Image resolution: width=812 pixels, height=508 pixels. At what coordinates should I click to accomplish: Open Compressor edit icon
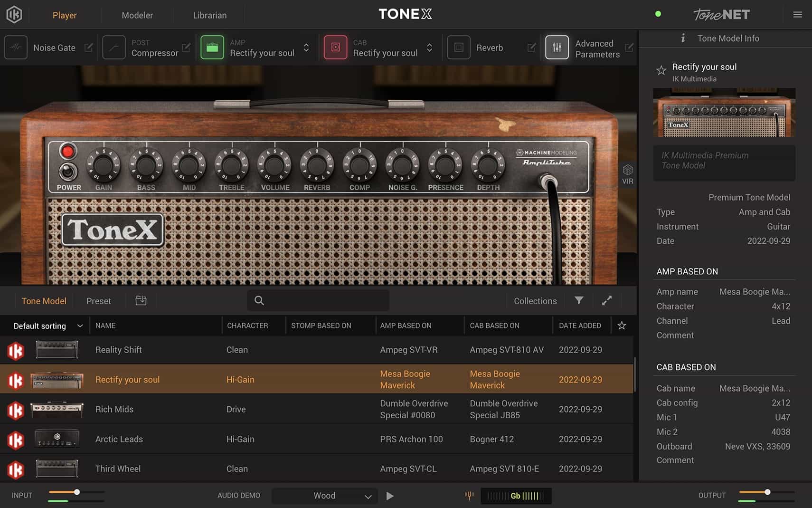click(x=186, y=48)
